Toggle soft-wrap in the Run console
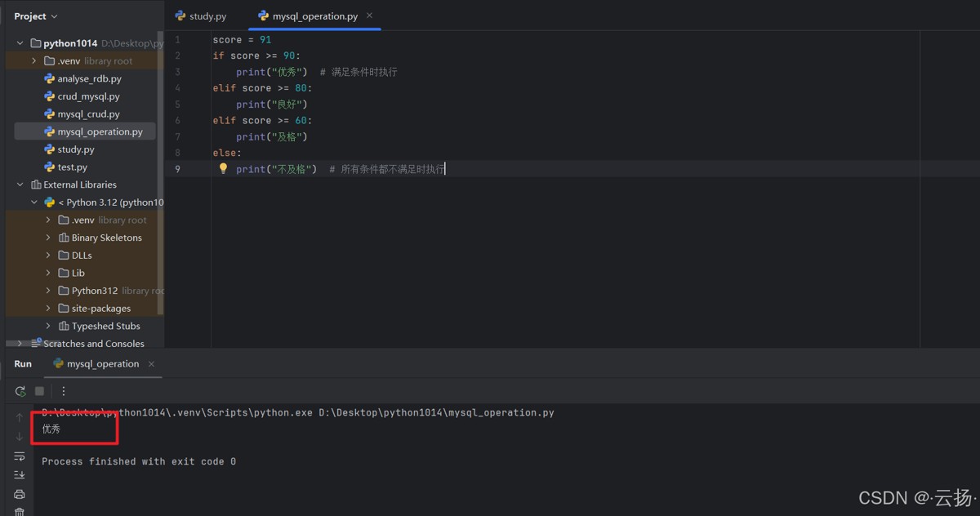Viewport: 980px width, 516px height. point(20,456)
